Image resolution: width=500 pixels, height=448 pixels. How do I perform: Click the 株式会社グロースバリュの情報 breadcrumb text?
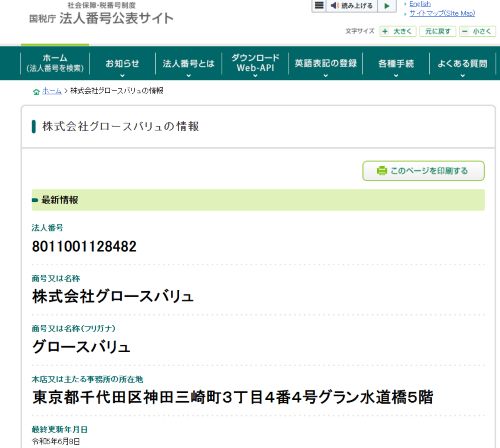tap(117, 91)
